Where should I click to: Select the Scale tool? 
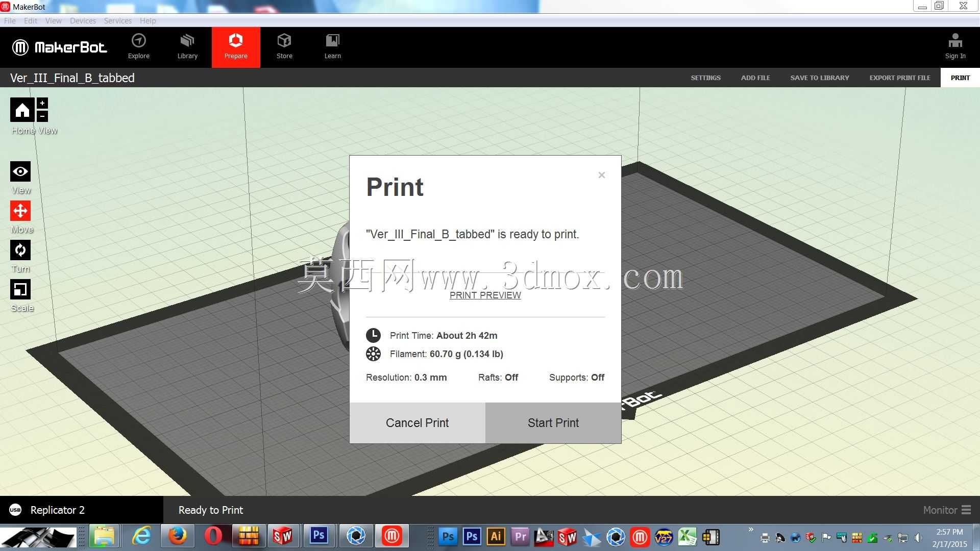tap(20, 289)
